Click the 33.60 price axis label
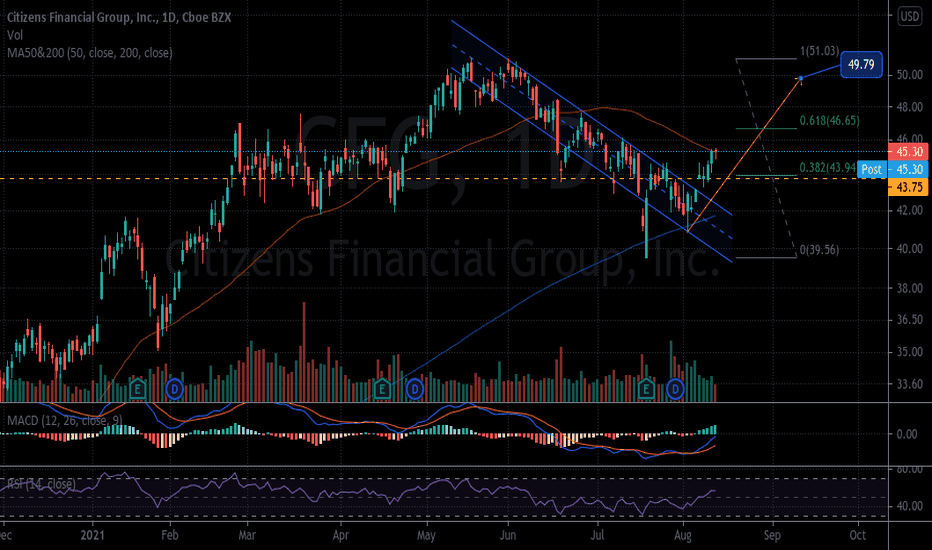Screen dimensions: 932x550 (909, 384)
